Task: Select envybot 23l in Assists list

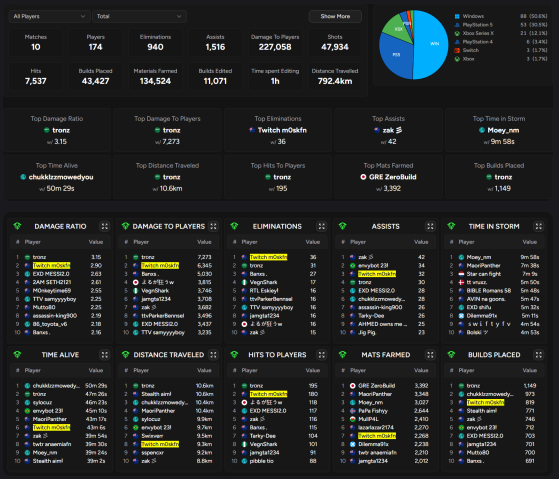Action: click(x=373, y=266)
